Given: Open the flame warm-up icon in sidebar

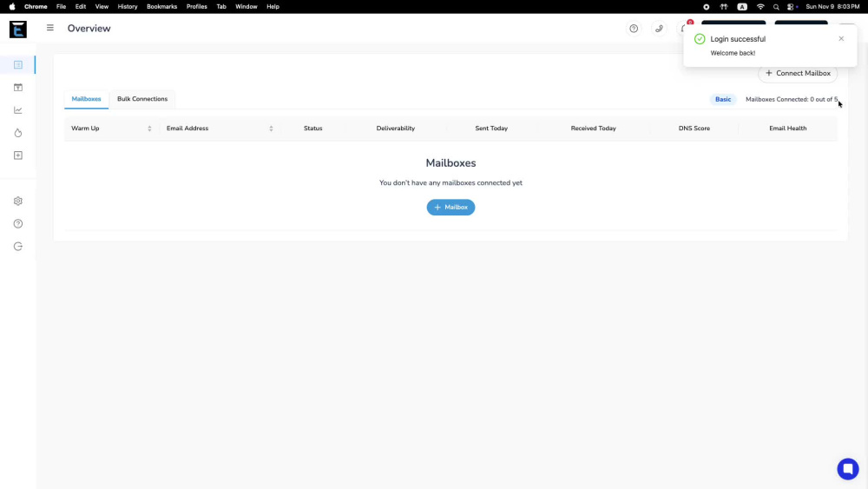Looking at the screenshot, I should point(17,133).
